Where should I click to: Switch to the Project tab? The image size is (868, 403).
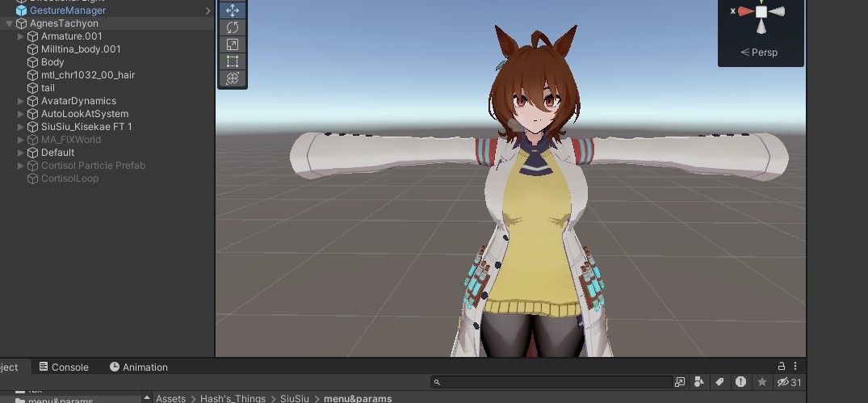(10, 367)
